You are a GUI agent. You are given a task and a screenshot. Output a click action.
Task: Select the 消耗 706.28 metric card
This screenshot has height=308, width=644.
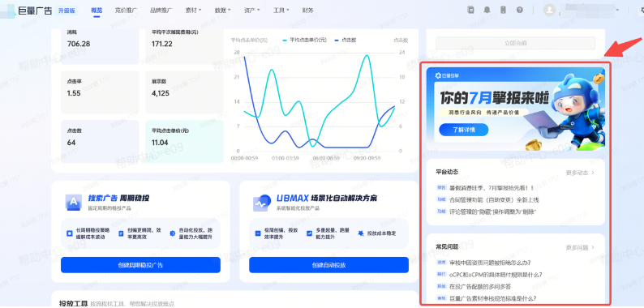pyautogui.click(x=100, y=46)
